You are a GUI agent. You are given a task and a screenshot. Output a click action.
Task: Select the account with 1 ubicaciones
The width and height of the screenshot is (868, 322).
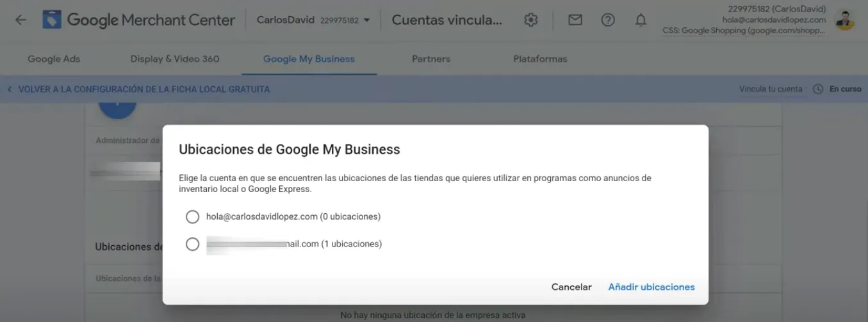coord(192,244)
